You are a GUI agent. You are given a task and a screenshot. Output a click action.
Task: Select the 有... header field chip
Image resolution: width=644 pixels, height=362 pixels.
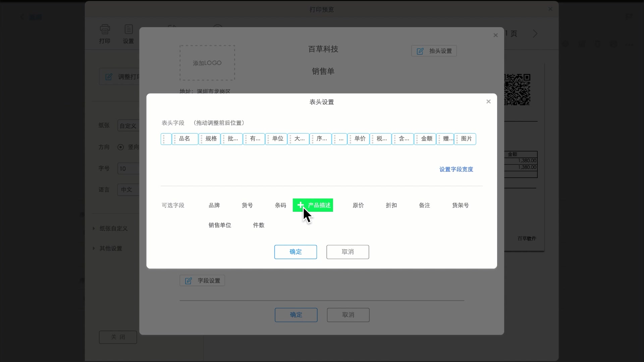click(254, 139)
